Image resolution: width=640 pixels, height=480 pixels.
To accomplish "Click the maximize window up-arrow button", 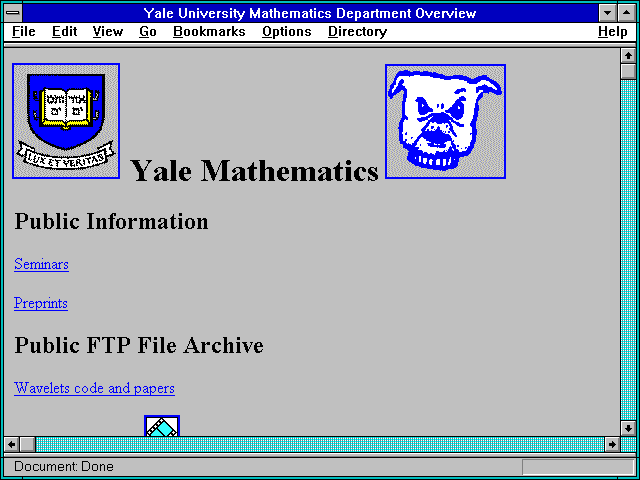I will coord(627,13).
